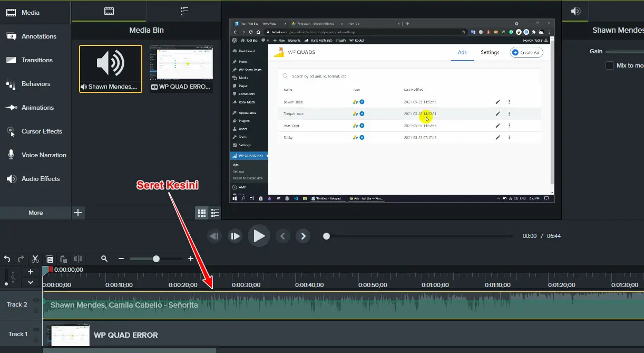This screenshot has height=353, width=644.
Task: Step back one frame
Action: pyautogui.click(x=214, y=236)
